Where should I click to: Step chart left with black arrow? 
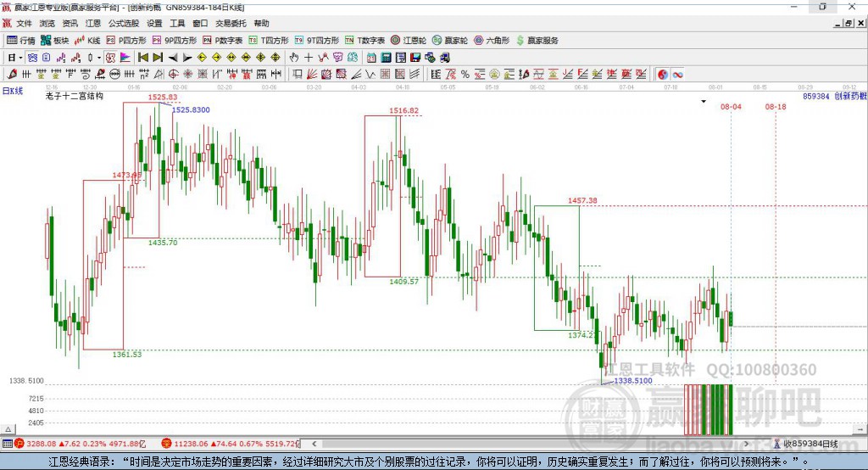173,58
